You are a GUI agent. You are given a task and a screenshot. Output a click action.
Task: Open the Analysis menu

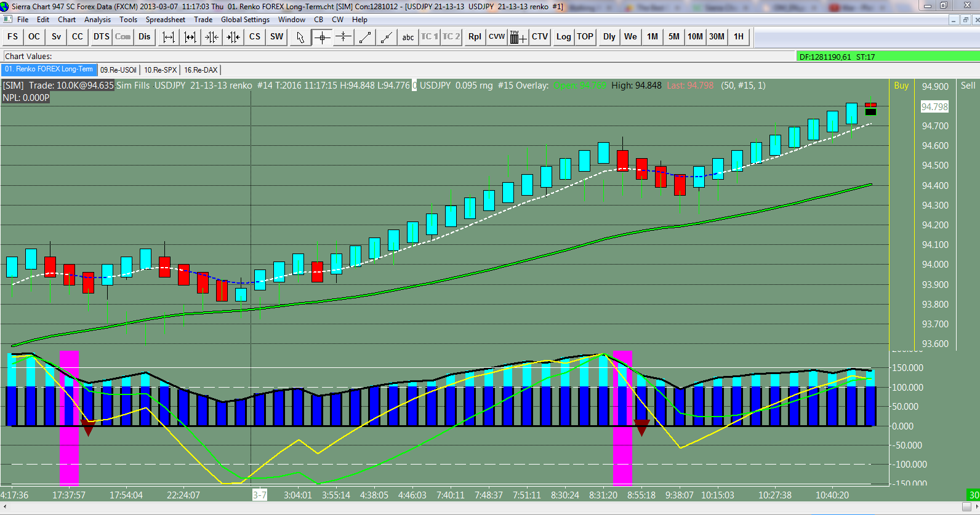98,20
